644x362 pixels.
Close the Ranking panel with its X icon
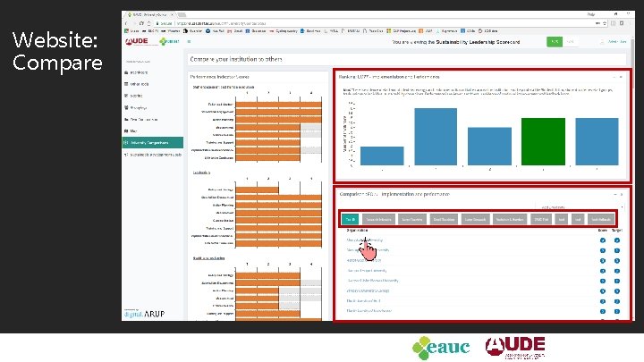click(x=621, y=77)
